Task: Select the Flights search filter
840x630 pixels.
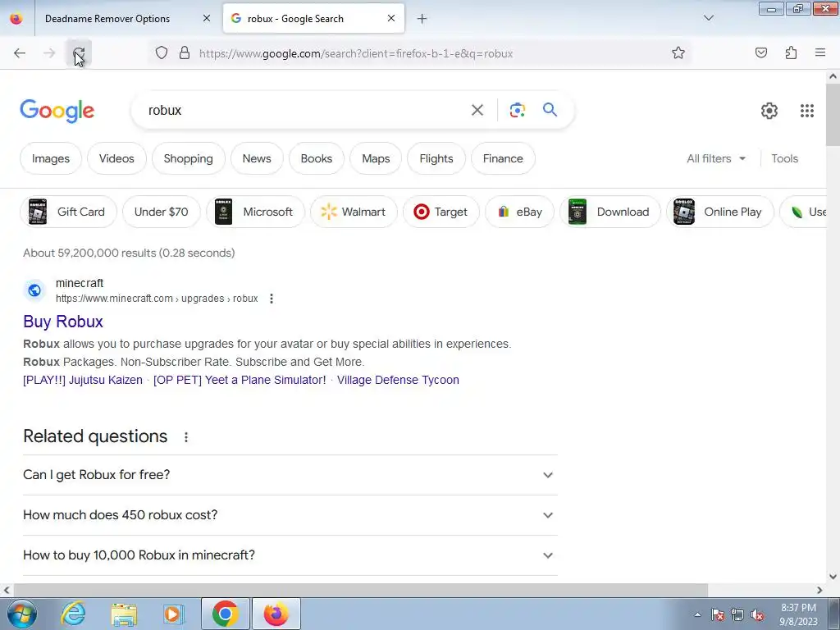Action: pos(436,158)
